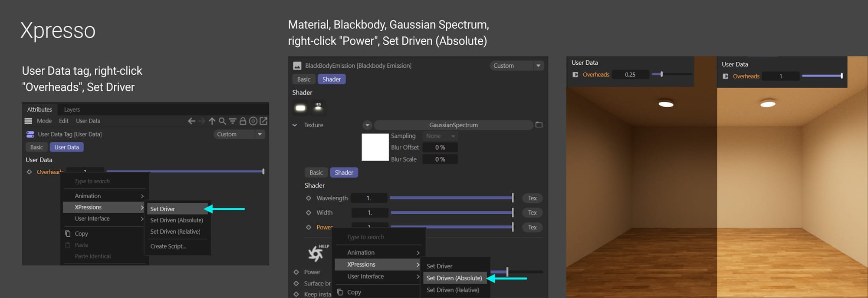Open the Sampling None dropdown
This screenshot has height=298, width=868.
[x=441, y=136]
